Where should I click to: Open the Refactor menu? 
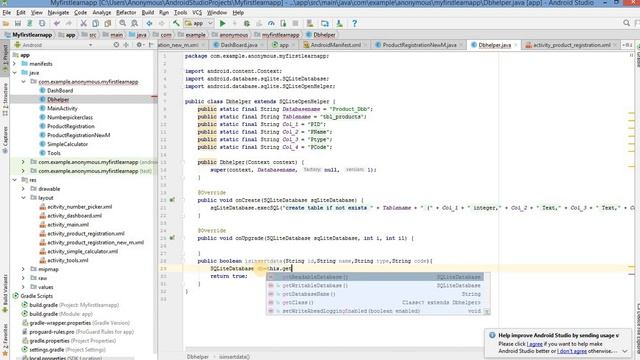click(x=126, y=13)
